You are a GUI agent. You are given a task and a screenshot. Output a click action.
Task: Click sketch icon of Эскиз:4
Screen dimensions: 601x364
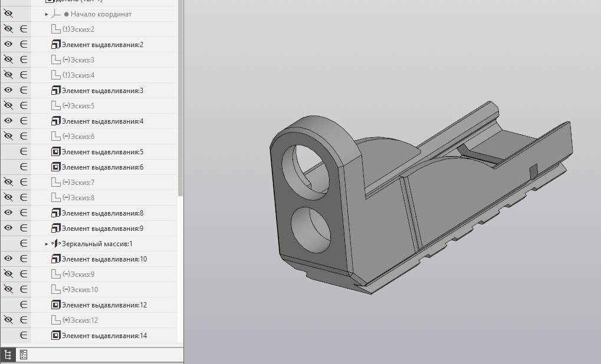pyautogui.click(x=56, y=75)
